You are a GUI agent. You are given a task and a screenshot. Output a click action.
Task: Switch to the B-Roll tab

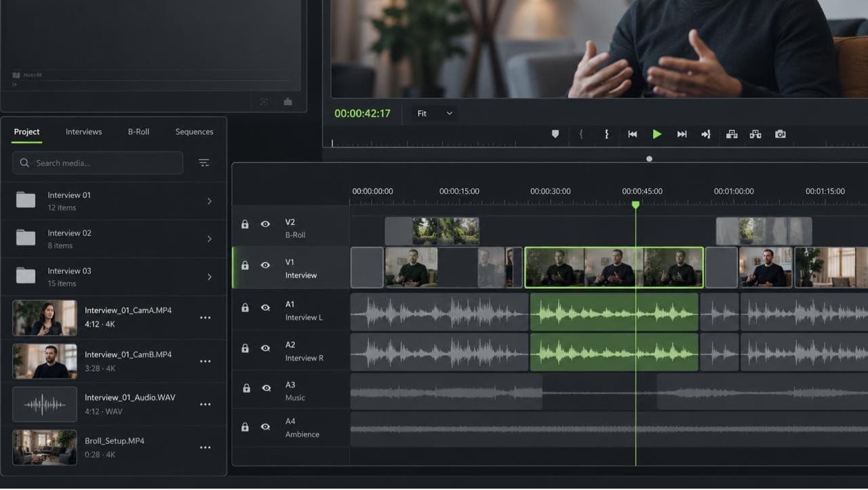138,131
